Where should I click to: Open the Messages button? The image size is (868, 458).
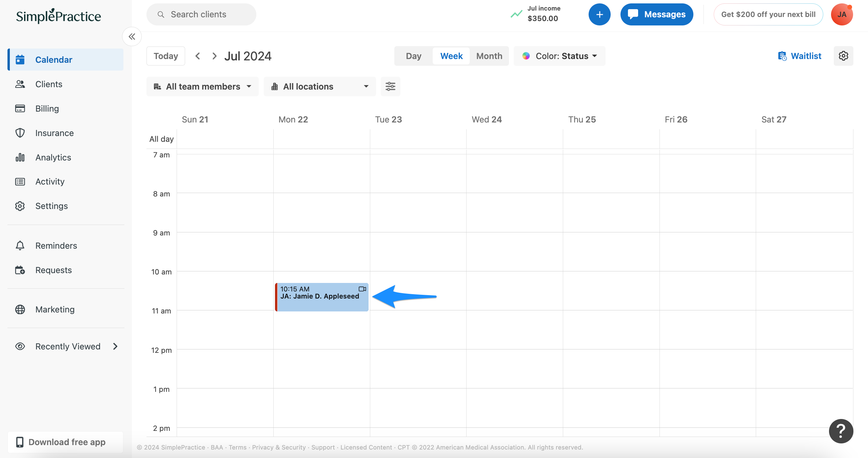coord(657,15)
